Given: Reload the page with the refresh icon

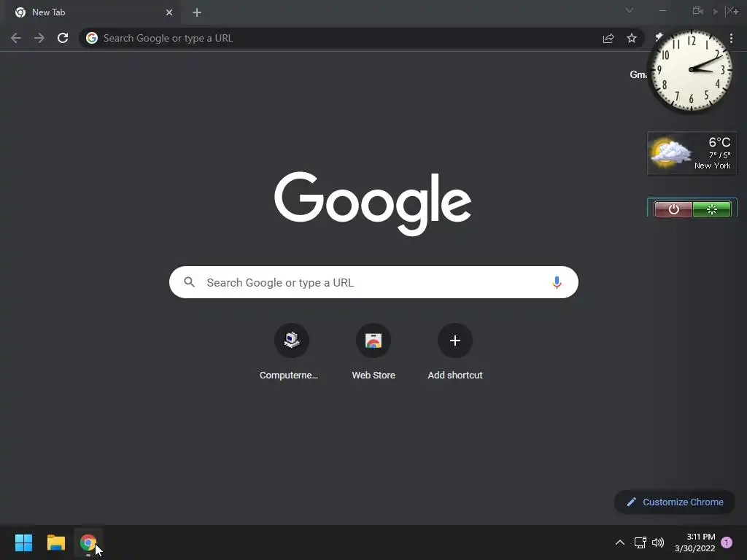Looking at the screenshot, I should coord(63,38).
